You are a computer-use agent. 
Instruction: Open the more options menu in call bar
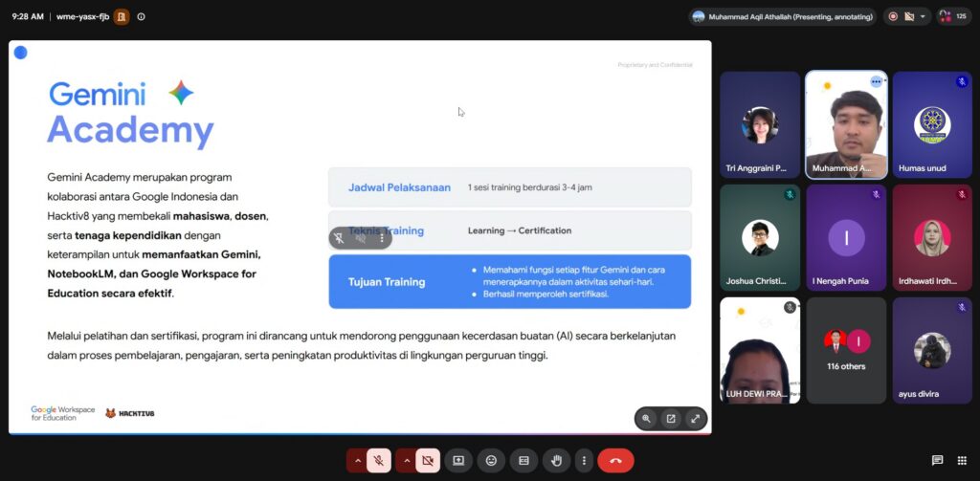pyautogui.click(x=584, y=461)
